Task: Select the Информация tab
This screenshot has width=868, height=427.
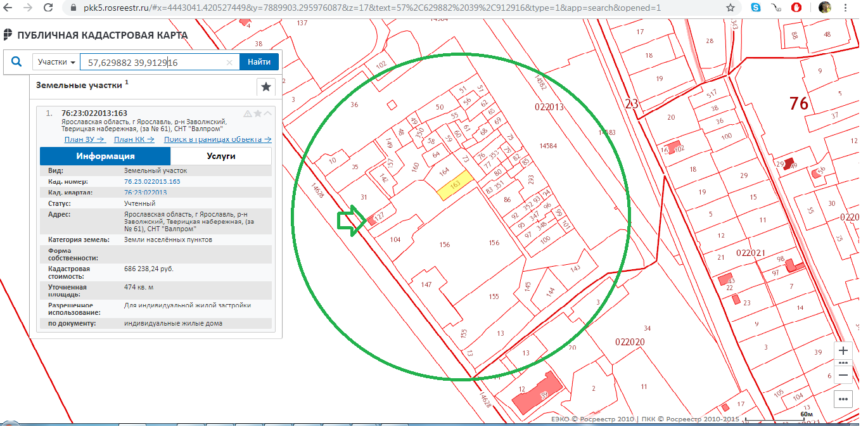Action: click(105, 156)
